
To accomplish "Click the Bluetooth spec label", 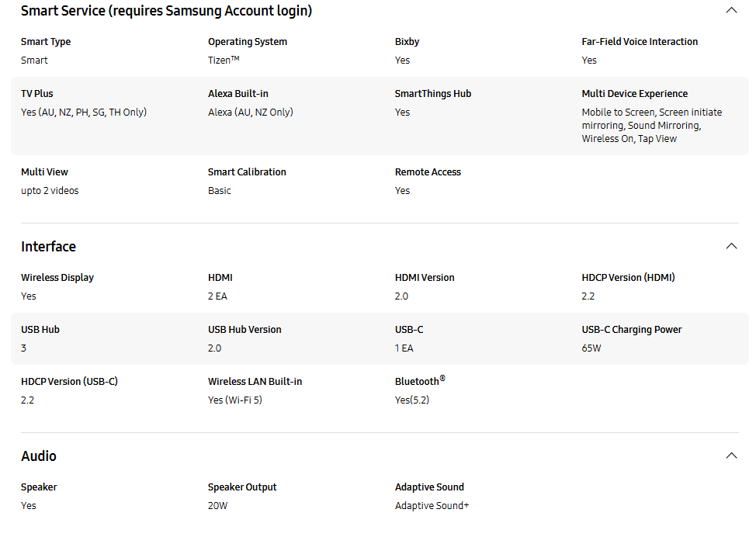I will pos(420,381).
